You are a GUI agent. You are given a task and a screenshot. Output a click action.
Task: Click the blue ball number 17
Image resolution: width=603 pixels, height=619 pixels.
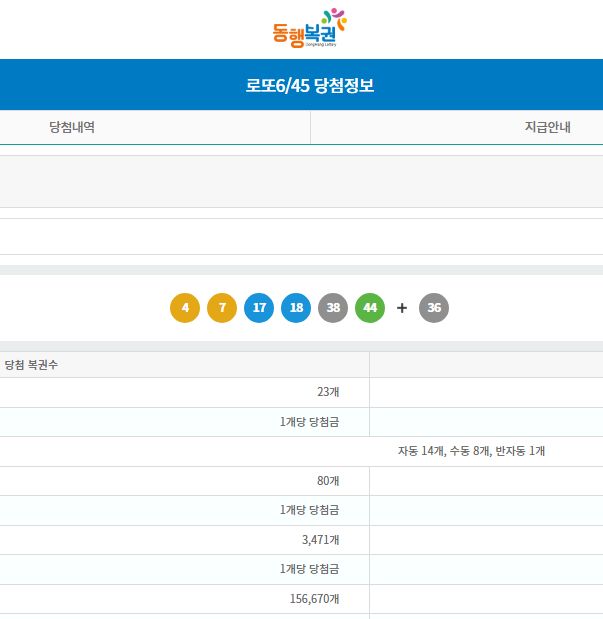(259, 308)
